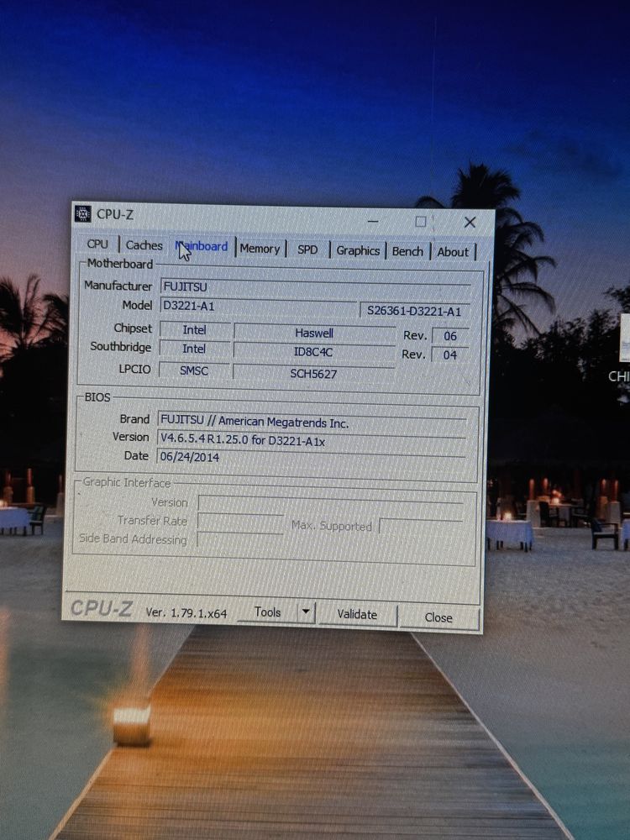
Task: Open the Graphics tab
Action: (x=358, y=250)
